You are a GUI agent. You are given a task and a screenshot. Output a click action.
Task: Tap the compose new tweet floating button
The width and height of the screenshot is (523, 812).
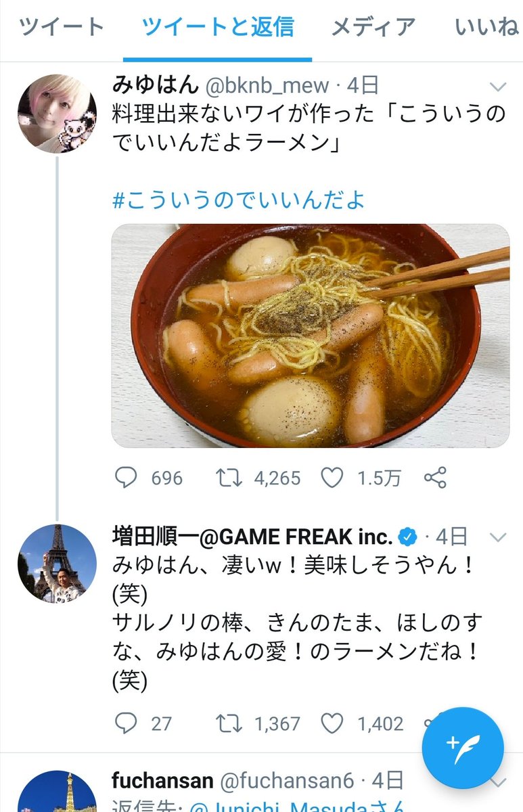click(463, 747)
